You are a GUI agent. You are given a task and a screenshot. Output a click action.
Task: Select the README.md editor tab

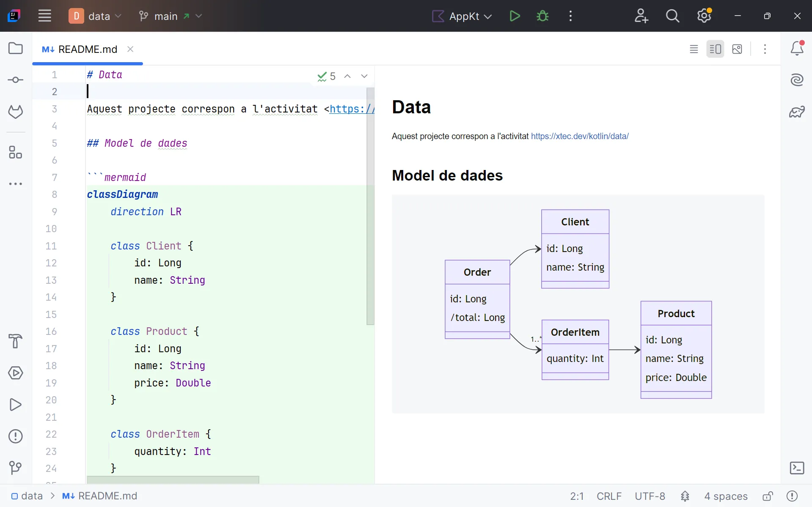(87, 49)
